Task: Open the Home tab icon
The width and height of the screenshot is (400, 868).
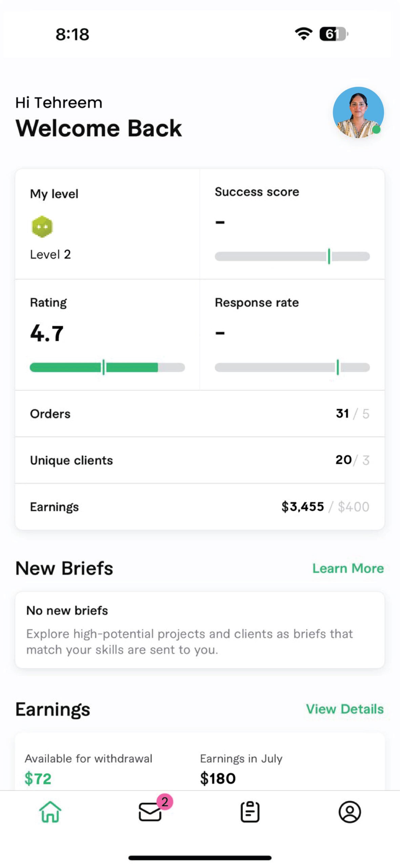Action: click(x=50, y=812)
